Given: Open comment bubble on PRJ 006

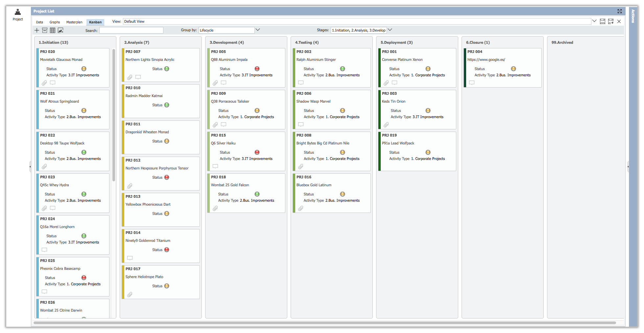Looking at the screenshot, I should point(301,124).
